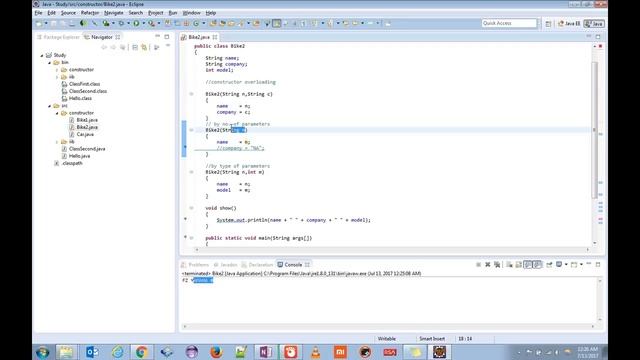Expand the constructor folder under bin
Image resolution: width=640 pixels, height=360 pixels.
pyautogui.click(x=57, y=70)
